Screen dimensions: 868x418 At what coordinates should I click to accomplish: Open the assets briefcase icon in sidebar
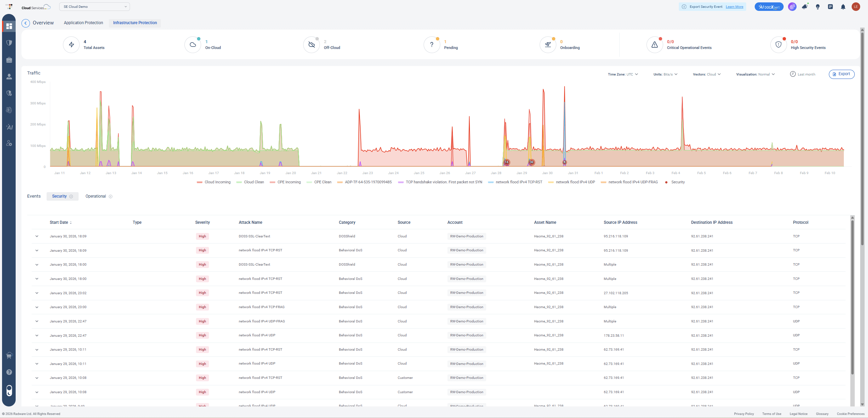point(9,60)
